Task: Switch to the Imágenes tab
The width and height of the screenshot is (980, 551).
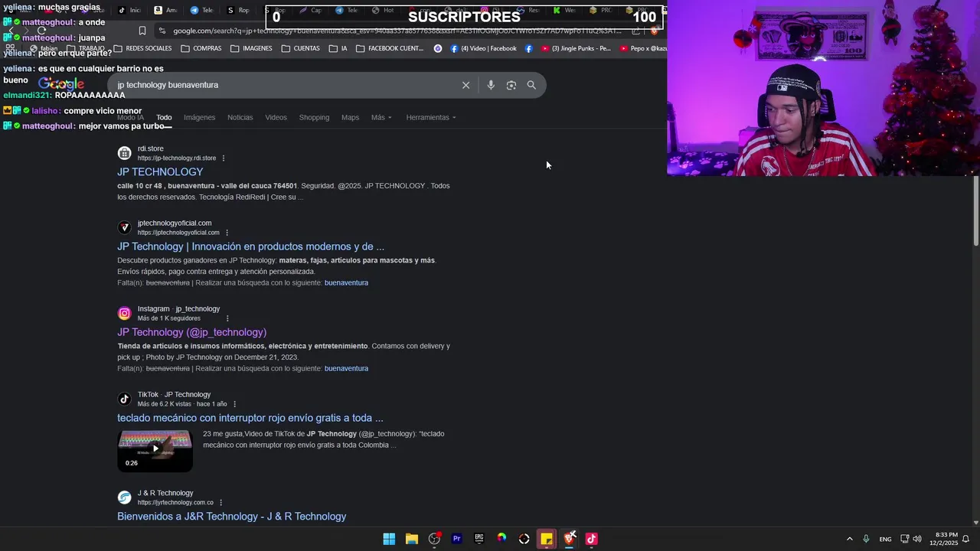Action: pyautogui.click(x=199, y=117)
